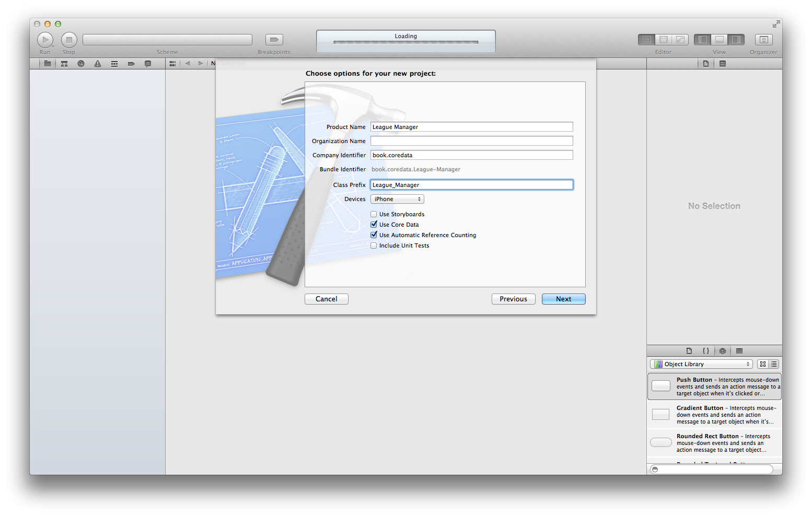Open the Debug navigator lines icon
Screen dimensions: 812x516
point(114,64)
